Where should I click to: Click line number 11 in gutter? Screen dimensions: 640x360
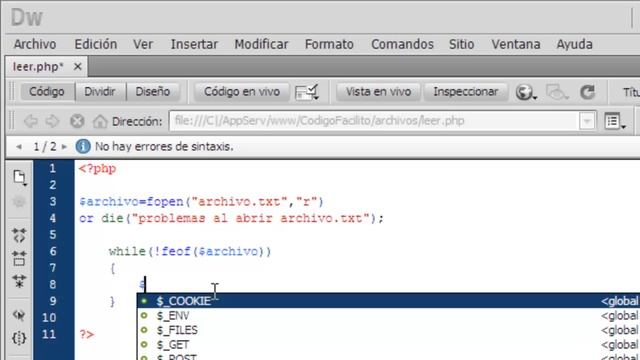point(49,335)
